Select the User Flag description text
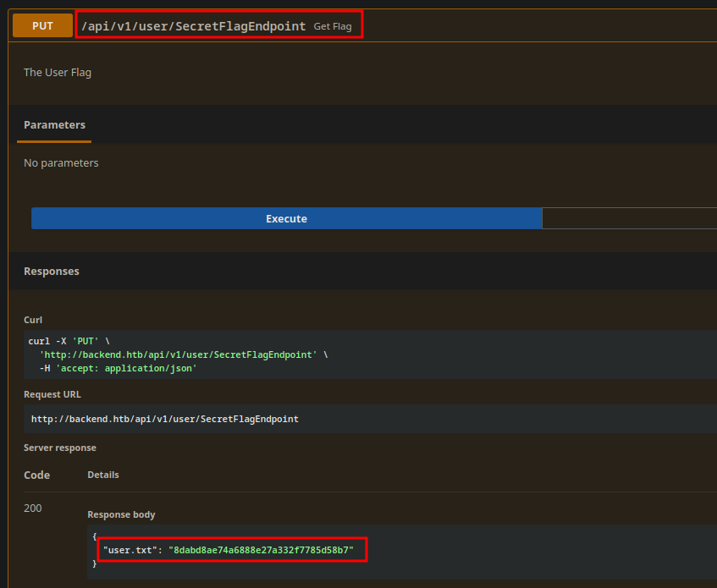 pyautogui.click(x=58, y=73)
